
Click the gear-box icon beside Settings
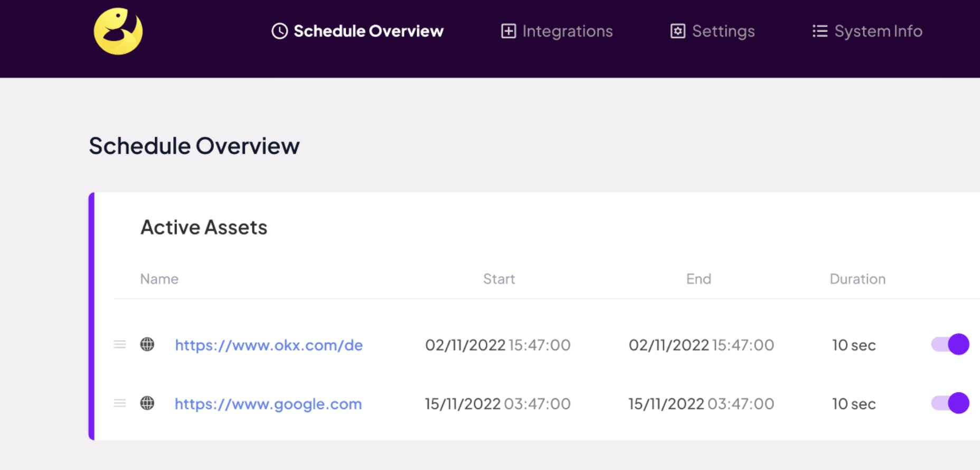(x=678, y=31)
